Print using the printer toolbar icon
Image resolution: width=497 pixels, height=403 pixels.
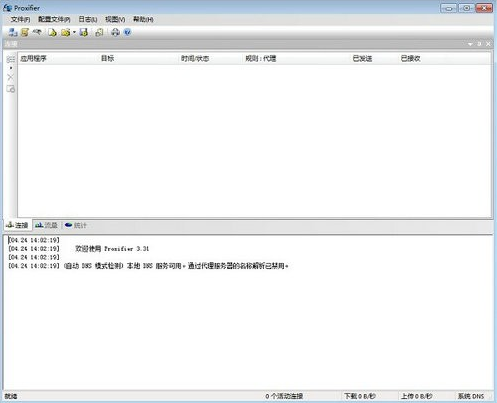[115, 32]
